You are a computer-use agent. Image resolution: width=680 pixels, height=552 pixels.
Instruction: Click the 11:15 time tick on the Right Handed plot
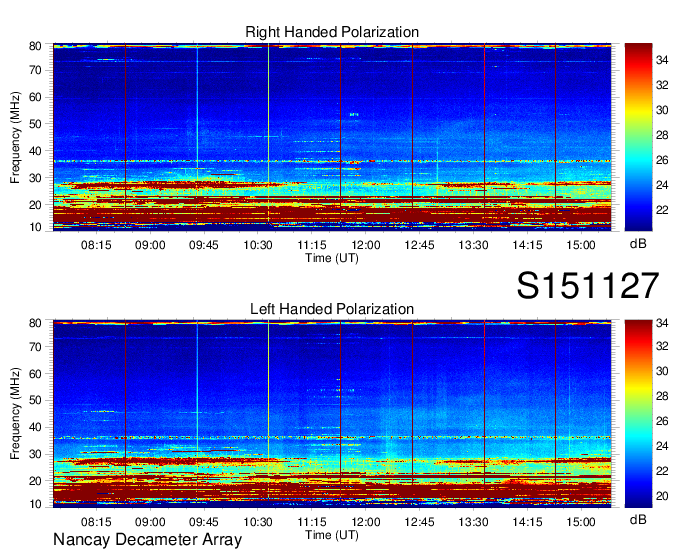(x=311, y=245)
